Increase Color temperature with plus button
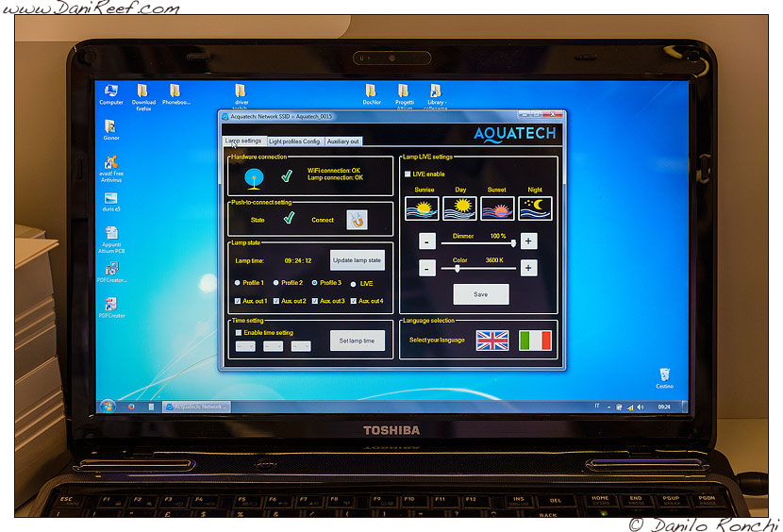This screenshot has width=783, height=532. tap(528, 268)
